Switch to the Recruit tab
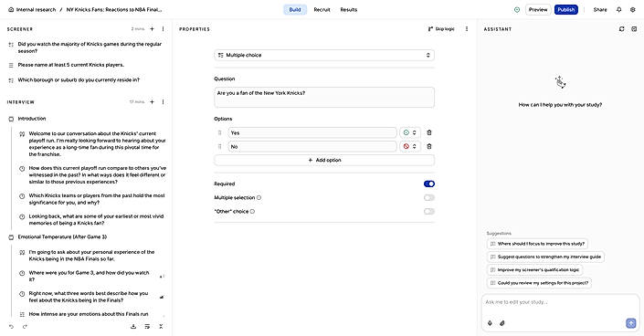644x336 pixels. (x=322, y=9)
